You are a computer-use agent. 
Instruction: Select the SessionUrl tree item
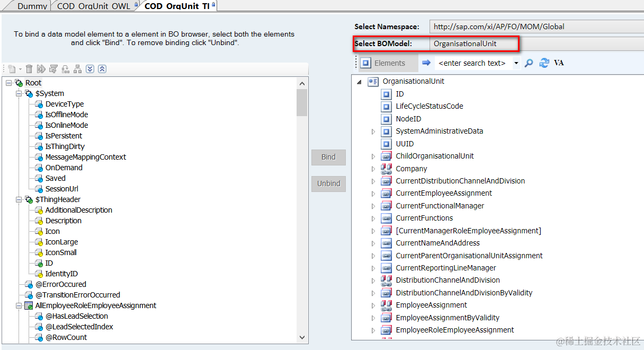[x=62, y=189]
